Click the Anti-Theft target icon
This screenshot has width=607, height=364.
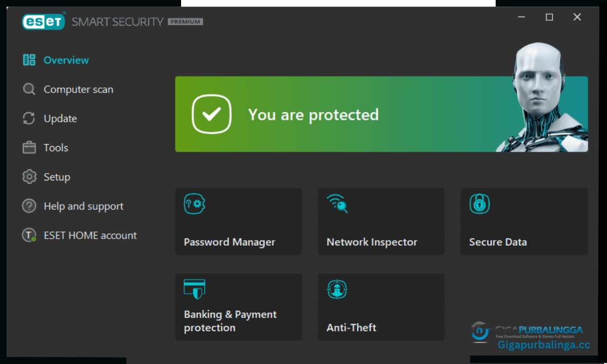click(337, 289)
